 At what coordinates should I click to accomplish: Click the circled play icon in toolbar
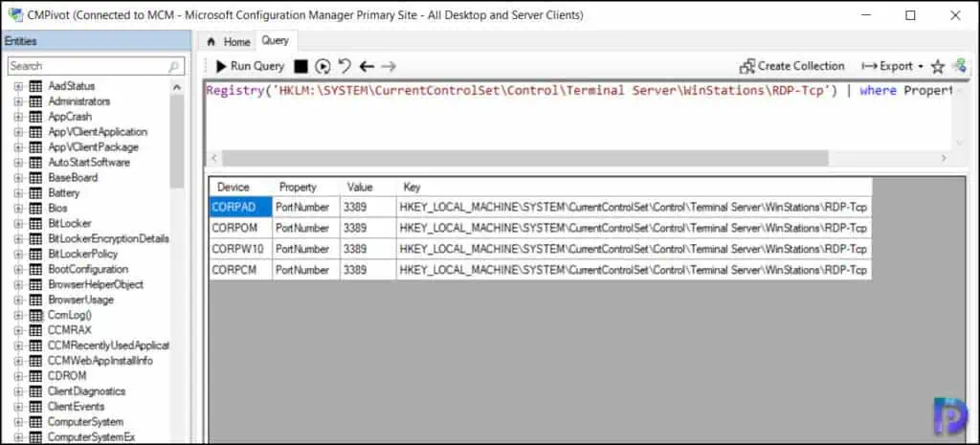point(323,66)
